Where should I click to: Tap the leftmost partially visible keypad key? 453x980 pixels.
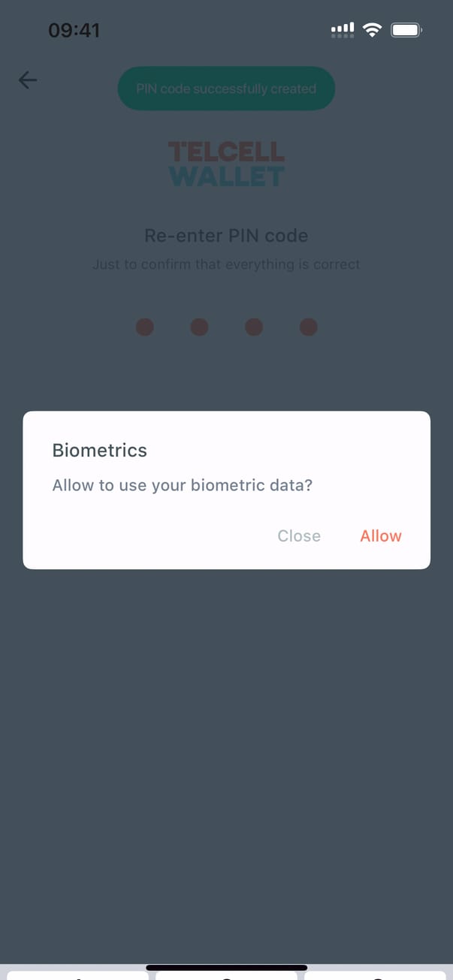click(x=75, y=975)
